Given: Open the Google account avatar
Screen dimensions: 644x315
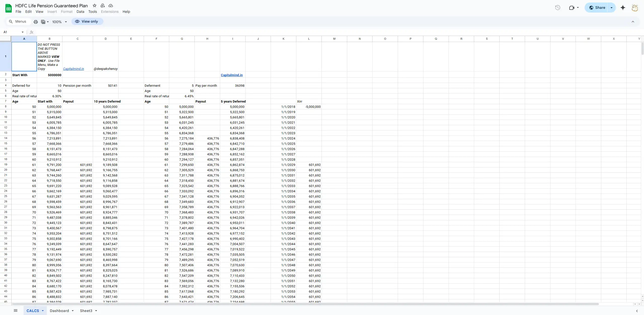Looking at the screenshot, I should click(x=635, y=8).
